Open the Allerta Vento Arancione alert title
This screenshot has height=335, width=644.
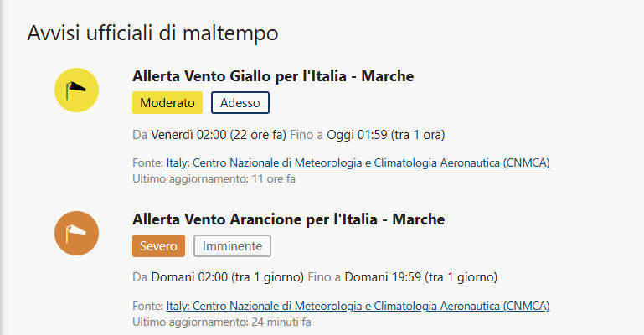(x=288, y=219)
